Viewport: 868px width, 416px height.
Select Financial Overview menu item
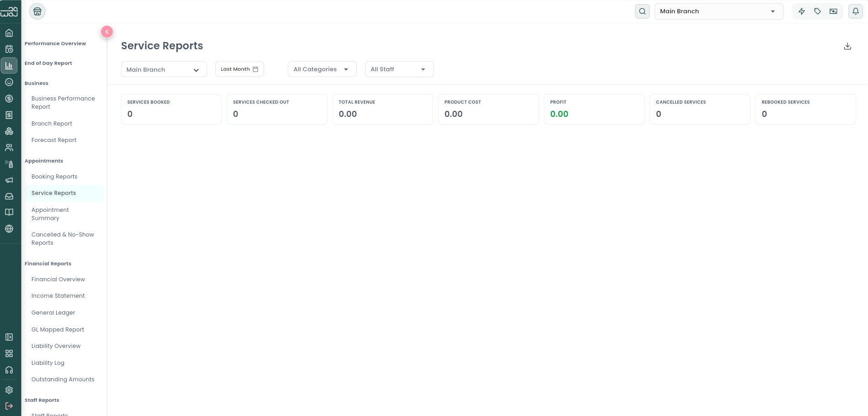coord(58,279)
